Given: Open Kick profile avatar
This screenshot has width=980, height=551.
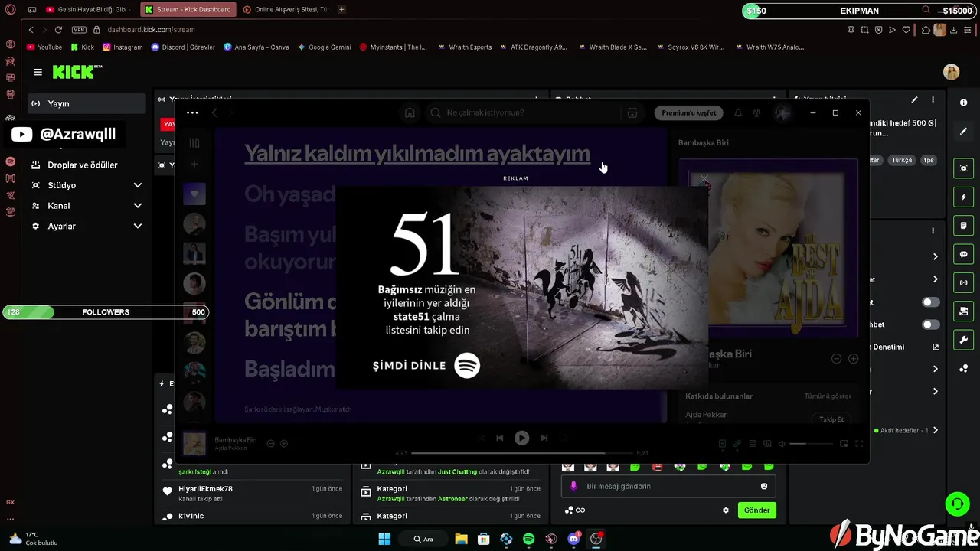Looking at the screenshot, I should (951, 72).
